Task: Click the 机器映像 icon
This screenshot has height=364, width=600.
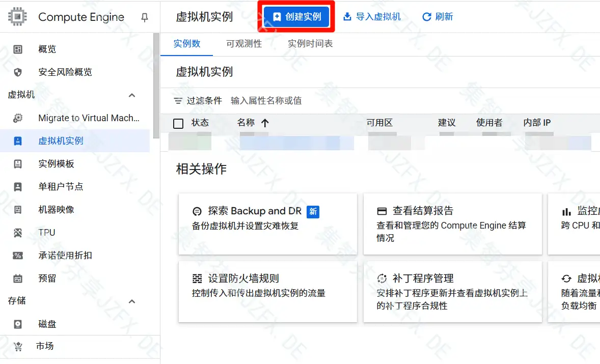Action: (18, 210)
